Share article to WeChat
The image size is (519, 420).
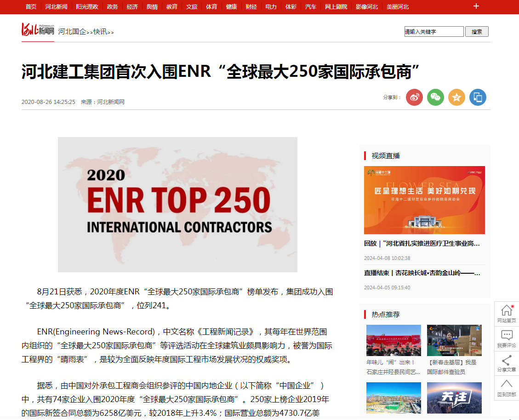click(436, 98)
